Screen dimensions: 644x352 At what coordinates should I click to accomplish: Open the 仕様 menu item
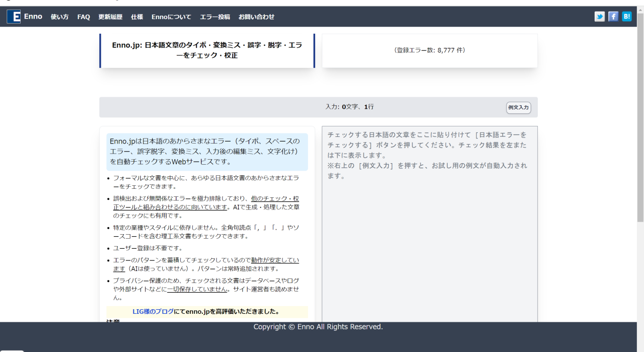tap(137, 17)
